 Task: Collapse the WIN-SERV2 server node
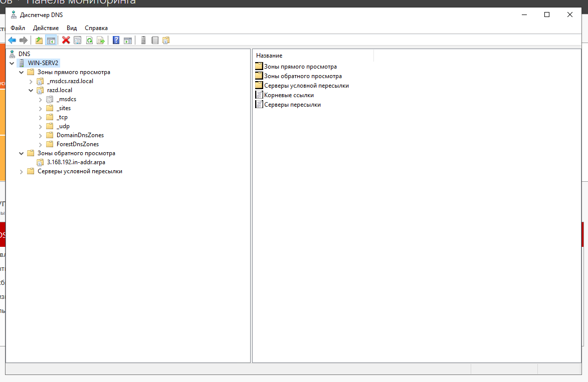pos(12,63)
